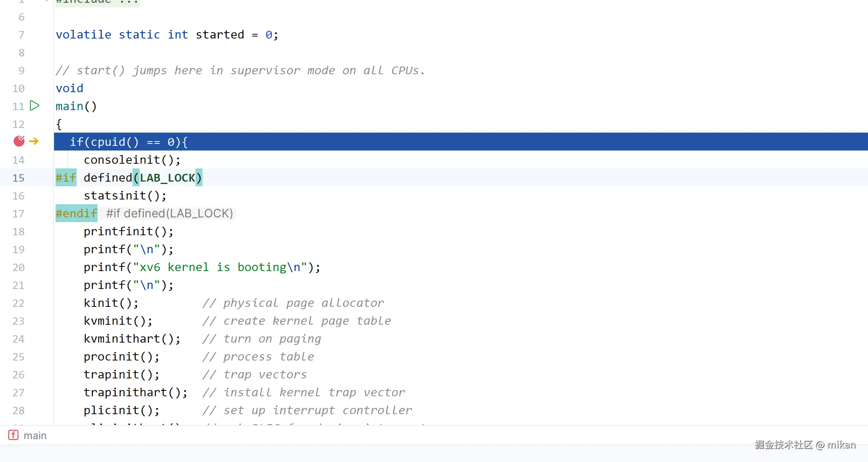The image size is (868, 462).
Task: Toggle a breakpoint on line 28
Action: [19, 410]
